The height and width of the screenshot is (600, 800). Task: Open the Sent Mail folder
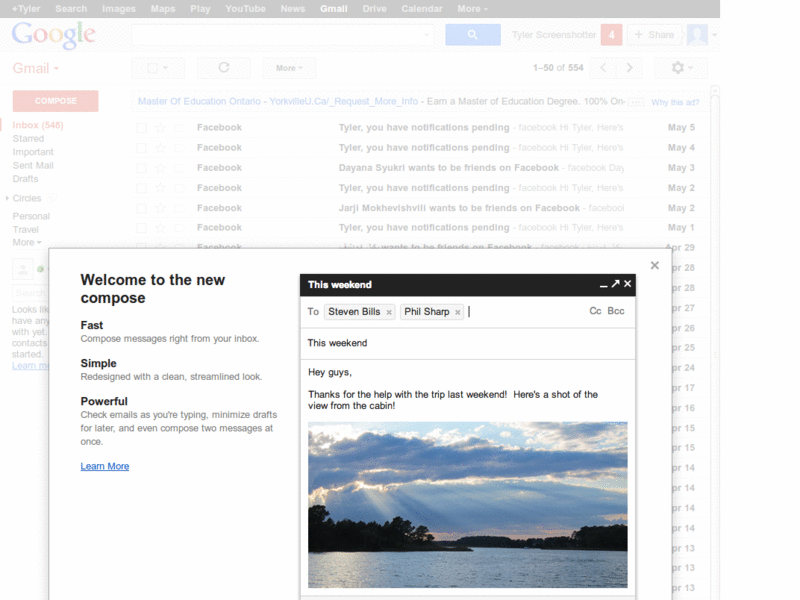click(33, 165)
